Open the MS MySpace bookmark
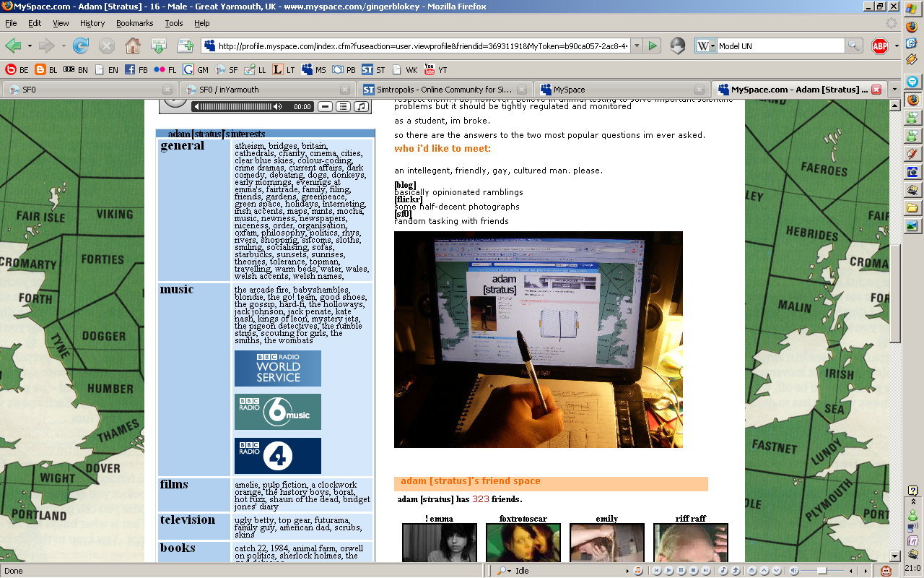The width and height of the screenshot is (924, 578). (314, 69)
